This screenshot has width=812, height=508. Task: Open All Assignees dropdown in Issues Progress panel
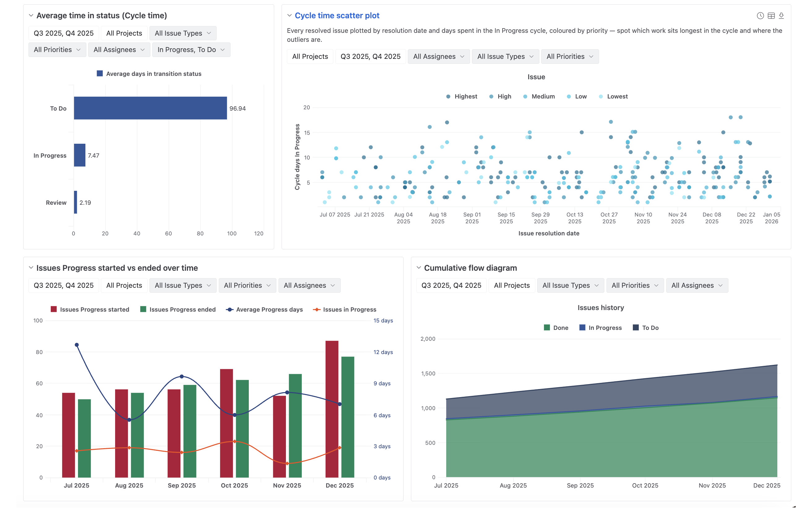[x=309, y=285]
